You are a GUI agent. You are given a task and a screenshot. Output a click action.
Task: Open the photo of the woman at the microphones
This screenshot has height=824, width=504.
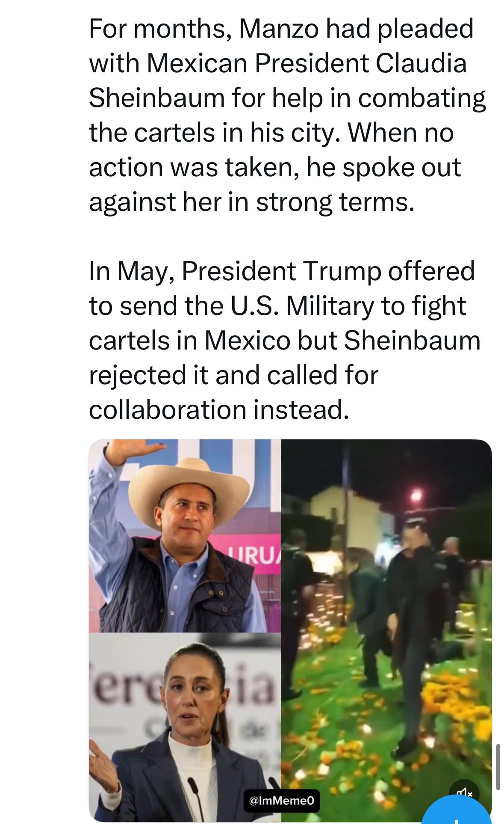tap(185, 727)
